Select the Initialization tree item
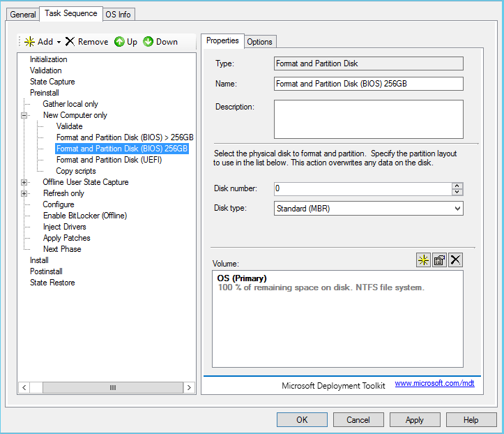504x434 pixels. (49, 59)
